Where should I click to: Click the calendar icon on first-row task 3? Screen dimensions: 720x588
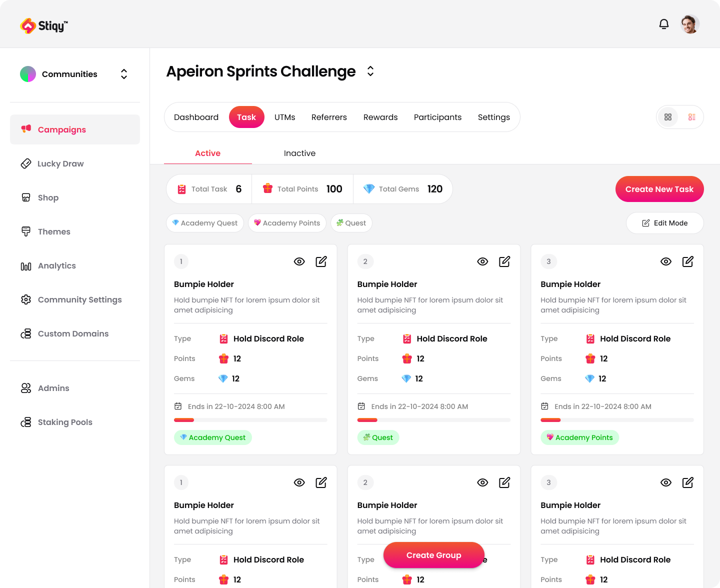545,406
